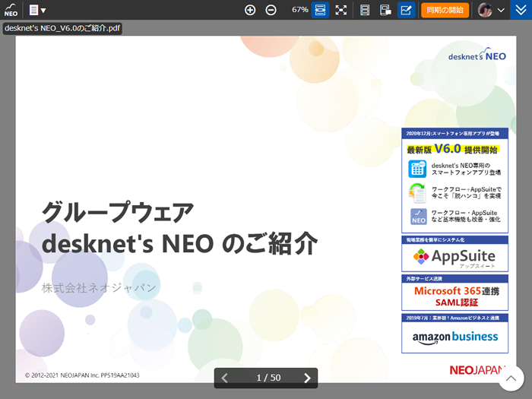The height and width of the screenshot is (399, 532).
Task: Click the desknet's NEO logo on the slide
Action: click(477, 55)
